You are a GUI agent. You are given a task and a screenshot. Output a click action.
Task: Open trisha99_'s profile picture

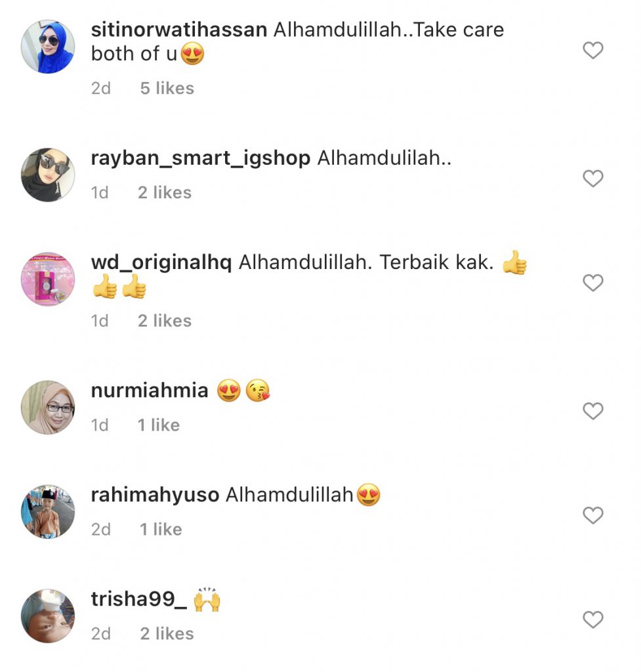point(48,616)
